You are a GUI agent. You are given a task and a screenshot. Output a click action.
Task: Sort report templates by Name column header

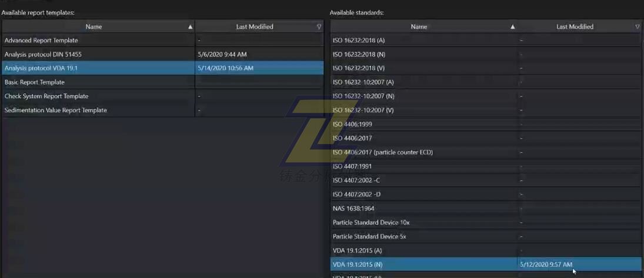94,26
